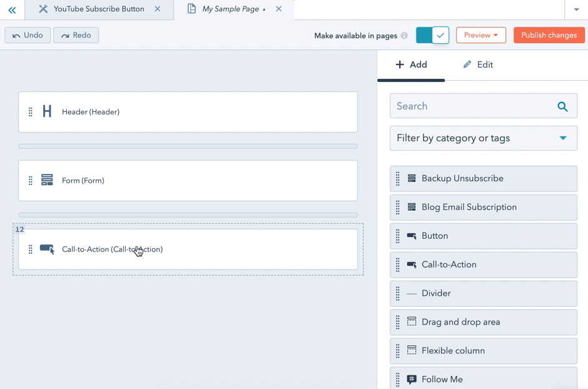Viewport: 588px width, 389px height.
Task: Switch to the Edit tab
Action: [x=478, y=64]
